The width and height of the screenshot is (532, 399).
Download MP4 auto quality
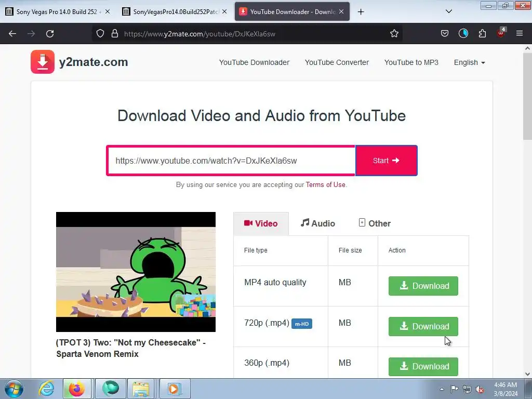423,286
